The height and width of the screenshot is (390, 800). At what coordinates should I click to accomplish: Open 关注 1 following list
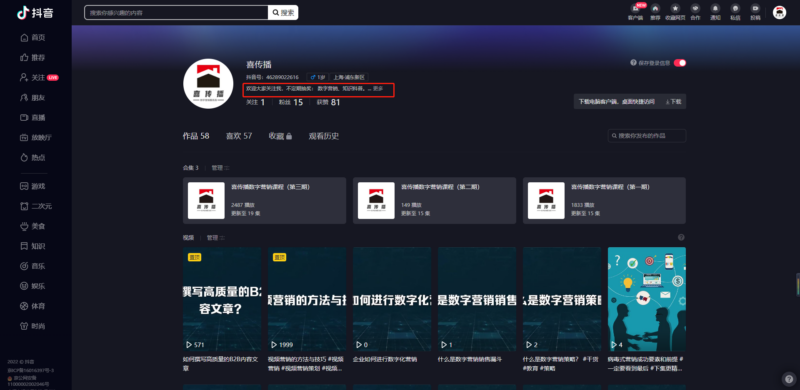coord(255,103)
